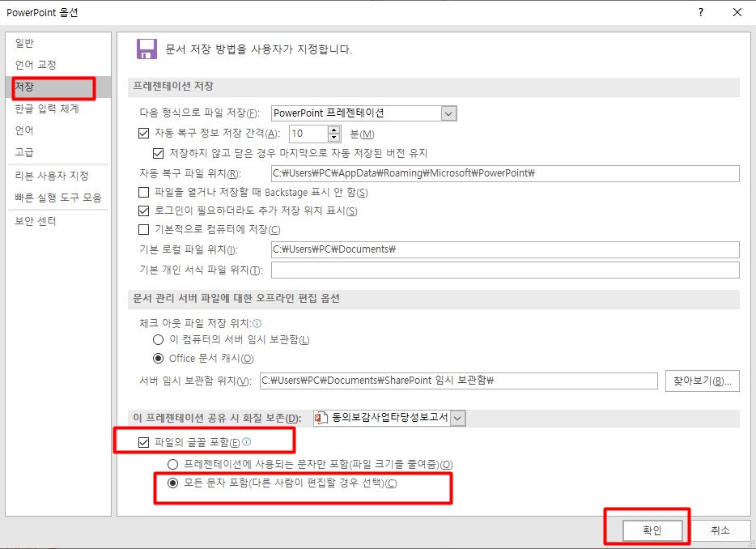
Task: Click the 자동 복구 파일 위치 path field
Action: pos(505,173)
